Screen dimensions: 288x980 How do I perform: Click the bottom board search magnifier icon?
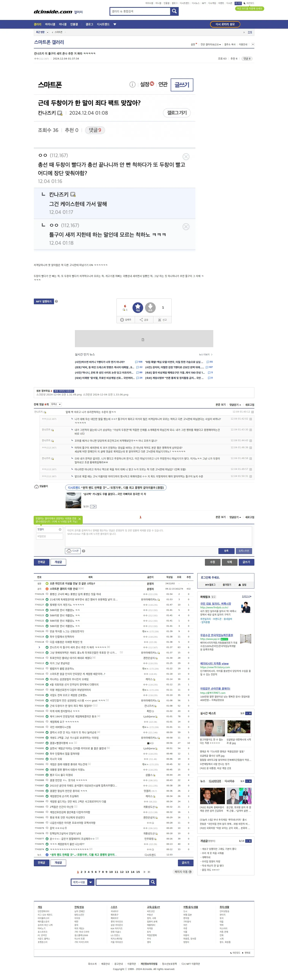[153, 882]
